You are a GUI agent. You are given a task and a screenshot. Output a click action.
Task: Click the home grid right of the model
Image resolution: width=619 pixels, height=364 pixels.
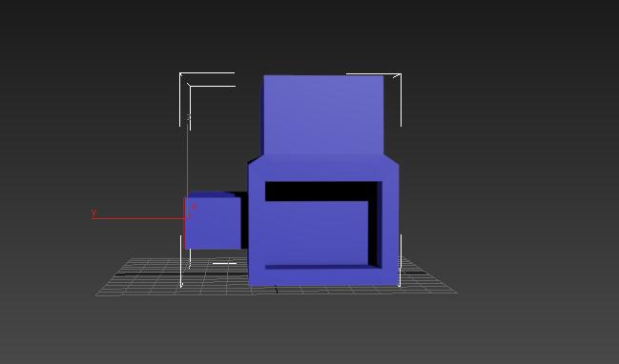pyautogui.click(x=426, y=276)
